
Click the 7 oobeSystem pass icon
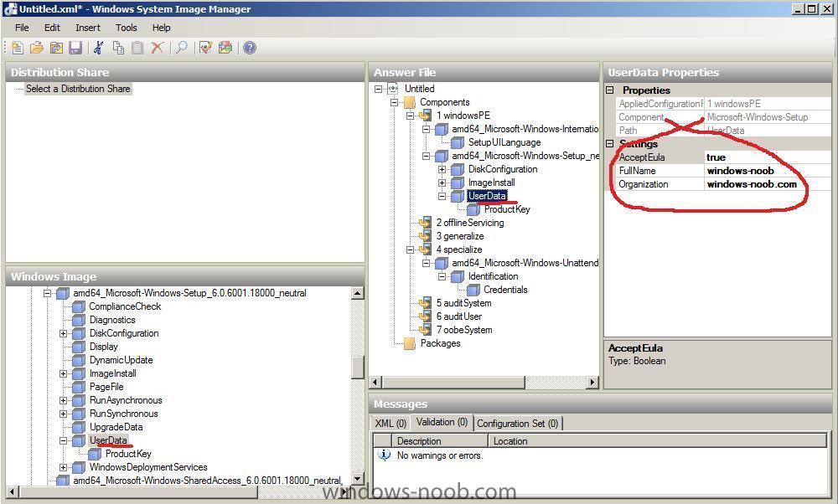click(426, 330)
